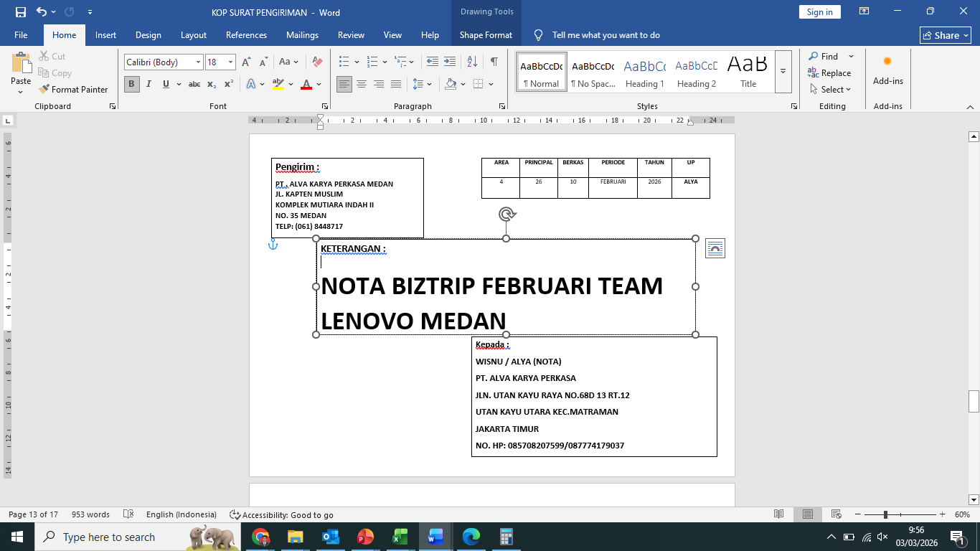
Task: Open the Review tab
Action: tap(351, 35)
